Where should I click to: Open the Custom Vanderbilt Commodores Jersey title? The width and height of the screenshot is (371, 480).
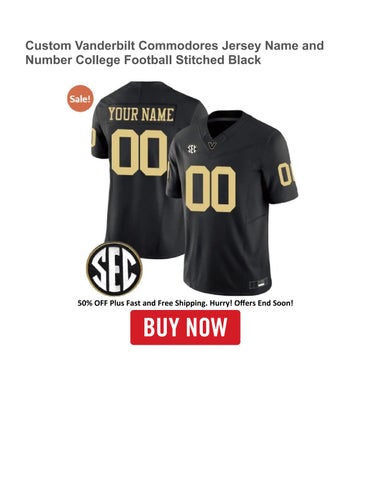tap(174, 53)
